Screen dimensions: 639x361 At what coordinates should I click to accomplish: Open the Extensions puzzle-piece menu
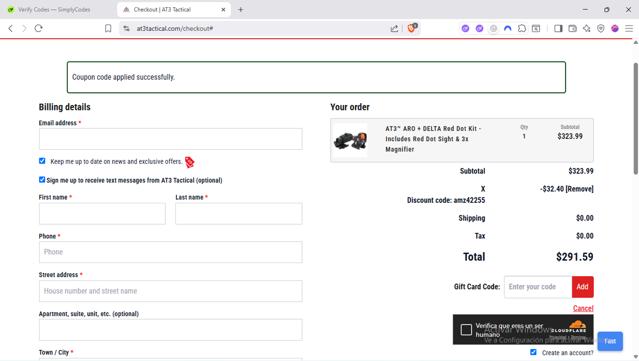(x=522, y=29)
